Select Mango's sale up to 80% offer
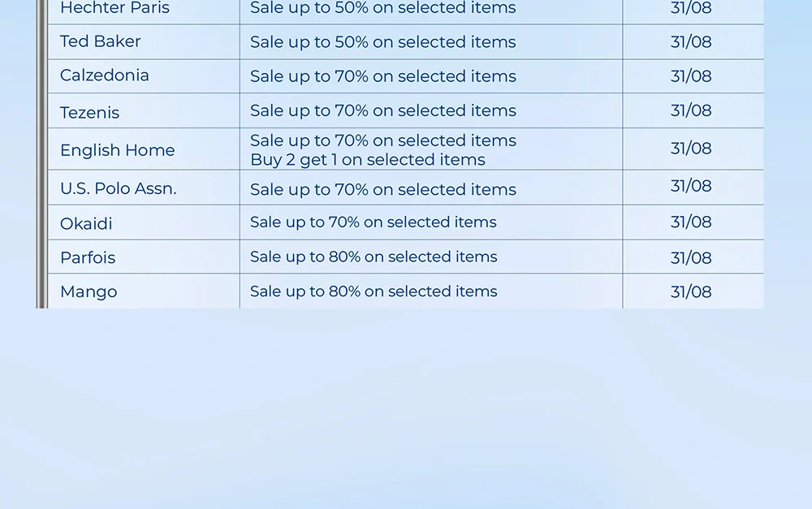This screenshot has width=812, height=509. (x=374, y=291)
